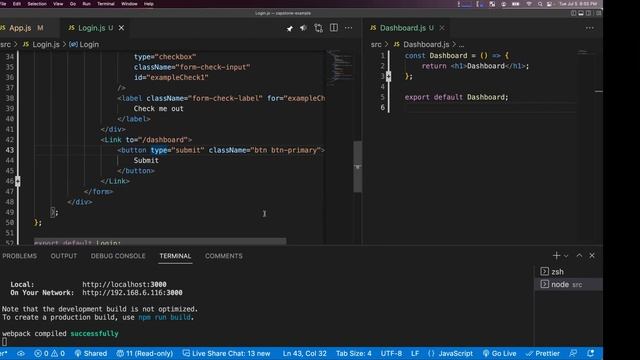Close the Login.js tab

coord(121,28)
